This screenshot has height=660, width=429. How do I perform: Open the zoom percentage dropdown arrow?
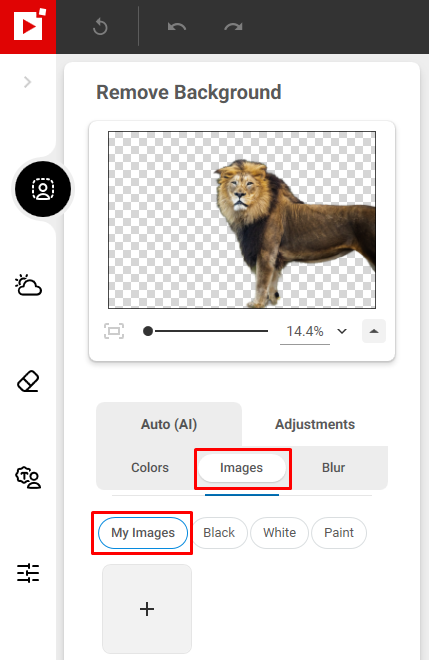(342, 331)
